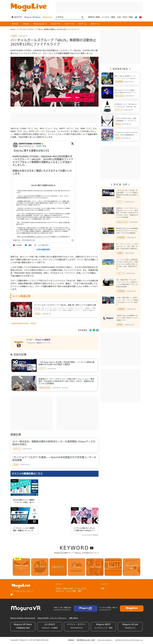Open the メタバース navigation tab
The height and width of the screenshot is (644, 153).
(69, 24)
